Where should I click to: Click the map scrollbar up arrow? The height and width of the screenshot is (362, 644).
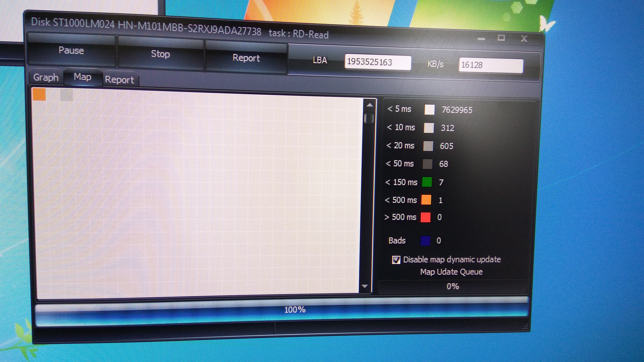click(370, 105)
